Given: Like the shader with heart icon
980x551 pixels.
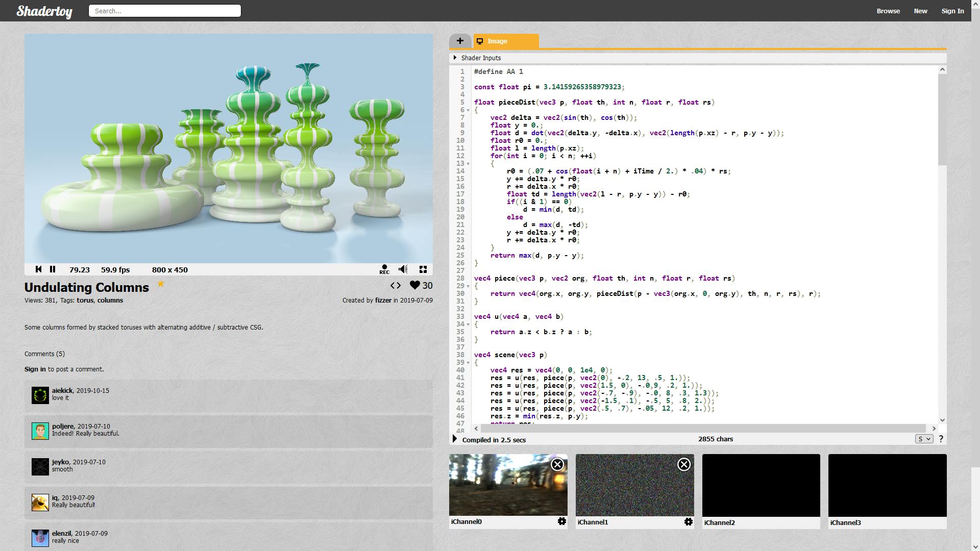Looking at the screenshot, I should (x=415, y=286).
